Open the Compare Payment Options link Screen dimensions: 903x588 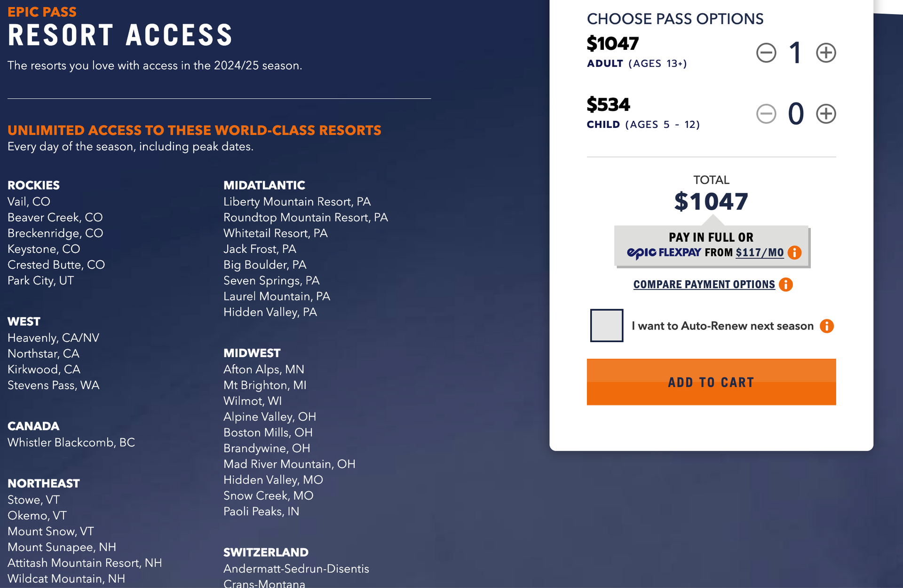coord(704,284)
